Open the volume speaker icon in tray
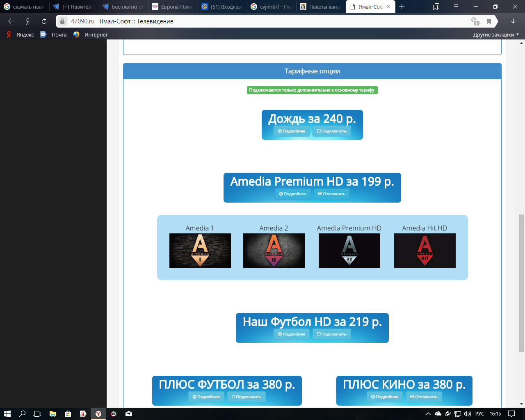Viewport: 525px width, 420px height. click(x=468, y=414)
